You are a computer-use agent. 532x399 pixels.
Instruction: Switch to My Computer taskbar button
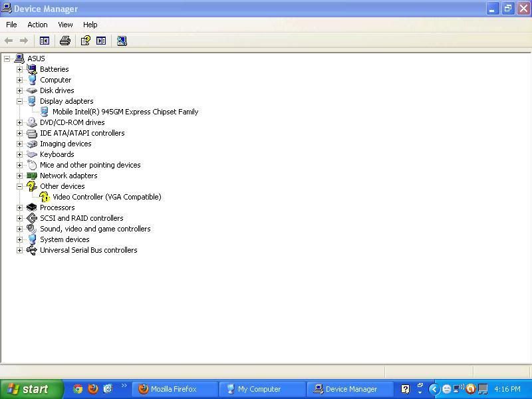point(261,389)
